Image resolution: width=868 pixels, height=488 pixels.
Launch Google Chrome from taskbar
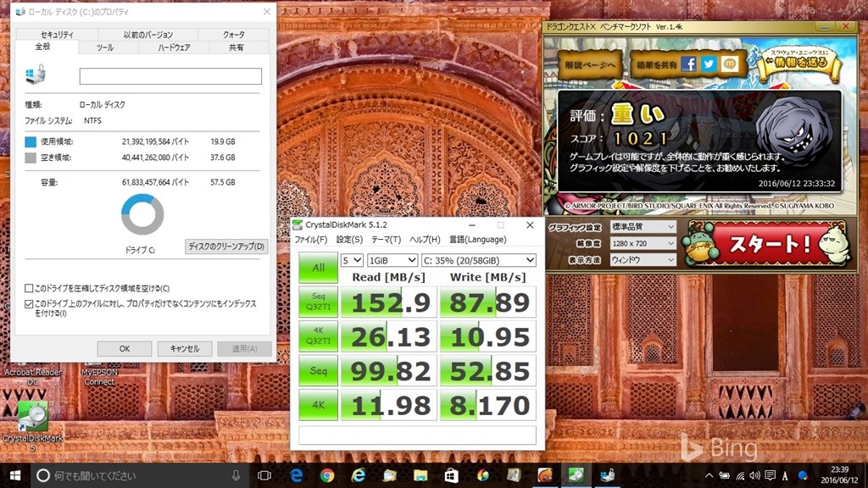click(x=327, y=475)
